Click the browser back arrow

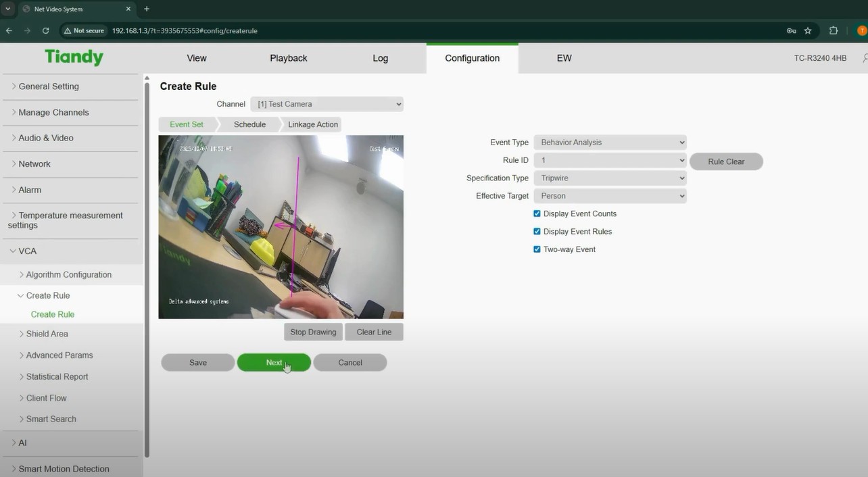coord(8,30)
